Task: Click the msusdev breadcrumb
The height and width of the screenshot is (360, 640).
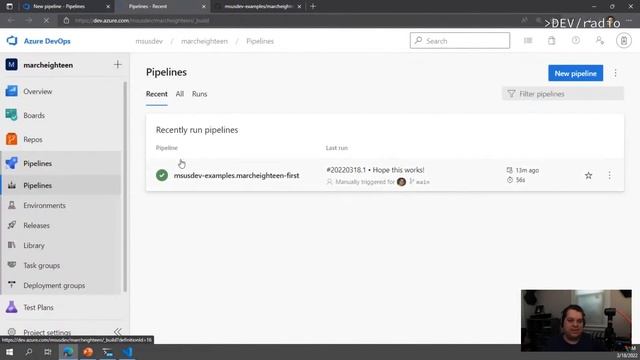Action: pos(149,41)
